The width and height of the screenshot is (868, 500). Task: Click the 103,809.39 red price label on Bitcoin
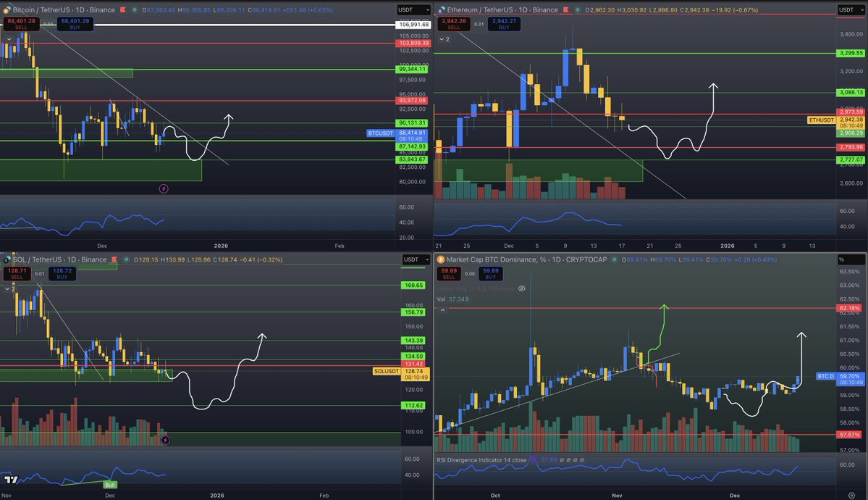[413, 43]
